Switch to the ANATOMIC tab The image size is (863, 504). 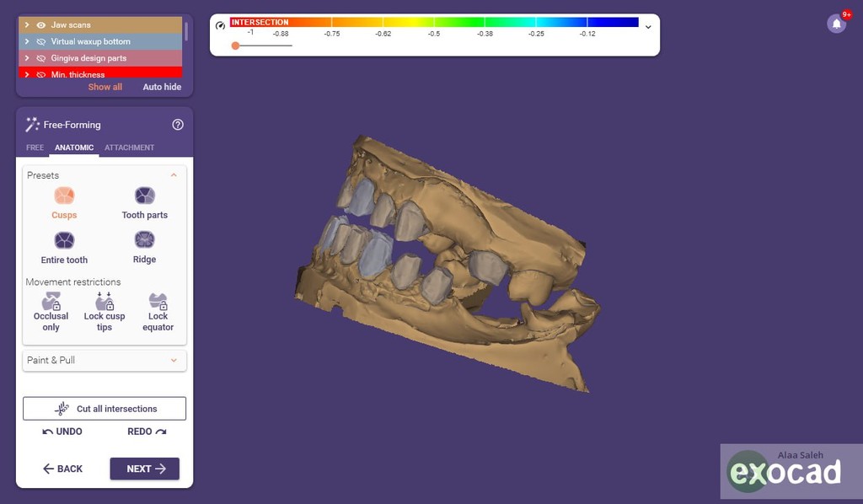coord(74,147)
